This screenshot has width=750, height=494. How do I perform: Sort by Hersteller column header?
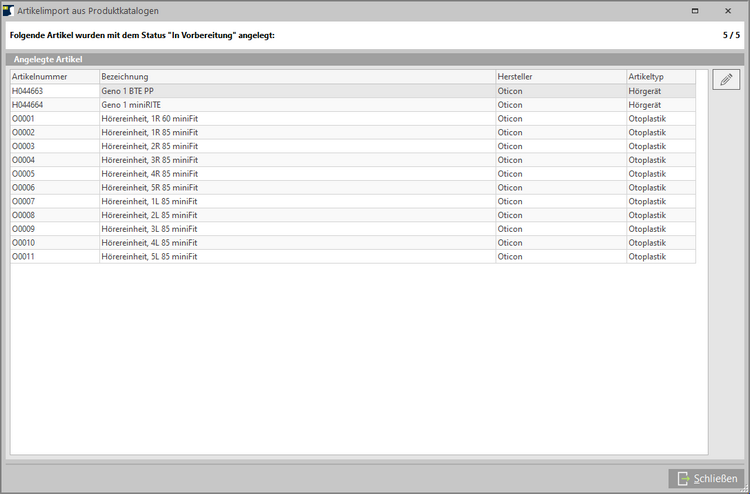pos(561,77)
